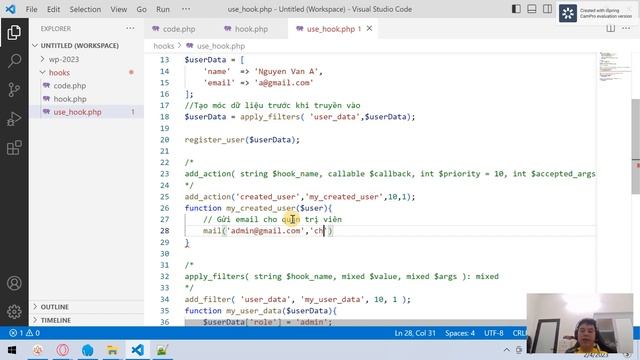Viewport: 640px width, 360px height.
Task: Toggle the primary side bar layout
Action: 516,9
